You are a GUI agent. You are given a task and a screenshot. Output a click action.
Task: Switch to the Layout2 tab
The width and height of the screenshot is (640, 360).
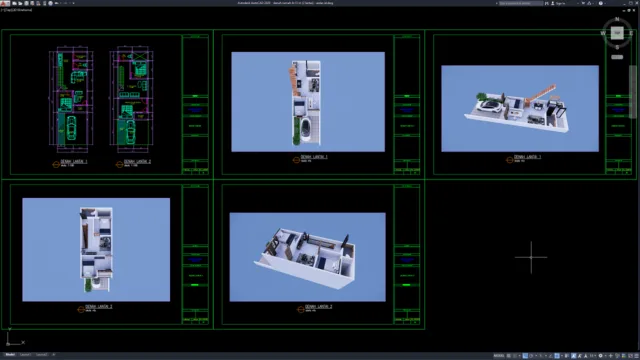(x=42, y=355)
